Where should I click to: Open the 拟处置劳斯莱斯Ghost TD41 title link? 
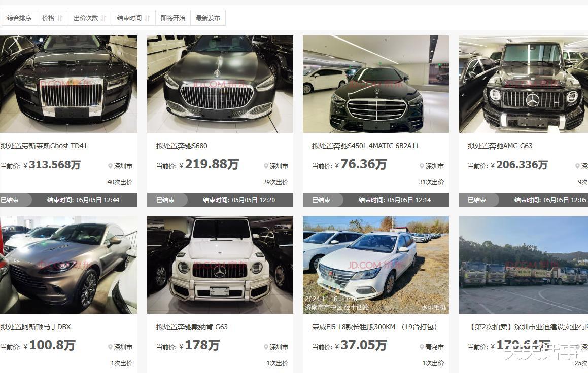click(44, 146)
